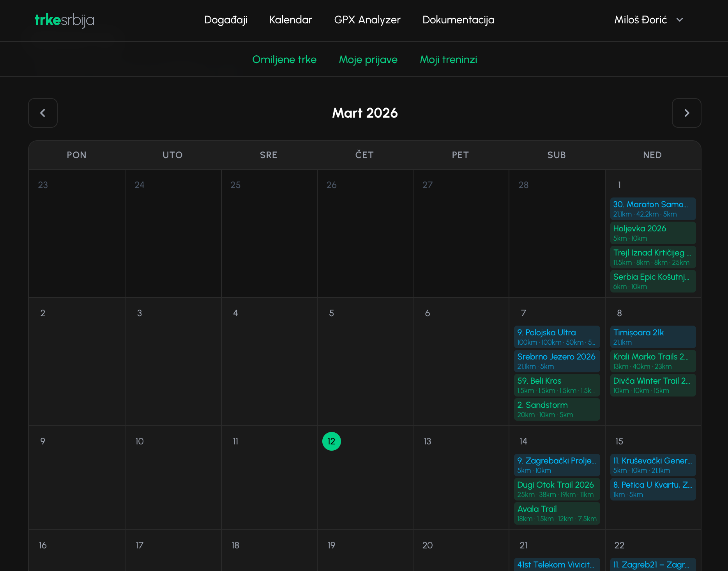Open the Događaji menu item
The height and width of the screenshot is (571, 728).
[226, 20]
